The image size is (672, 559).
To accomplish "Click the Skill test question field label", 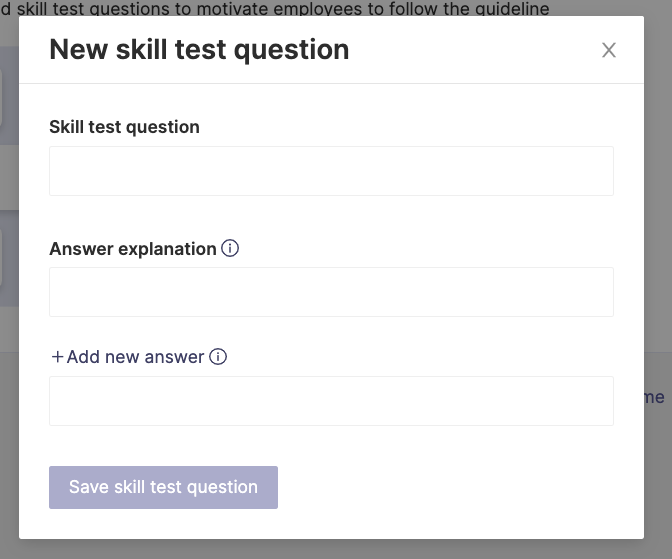I will [124, 127].
